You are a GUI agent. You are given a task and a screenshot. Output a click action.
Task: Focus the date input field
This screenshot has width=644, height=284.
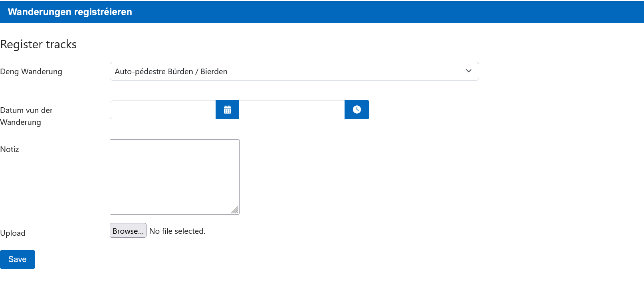[162, 110]
